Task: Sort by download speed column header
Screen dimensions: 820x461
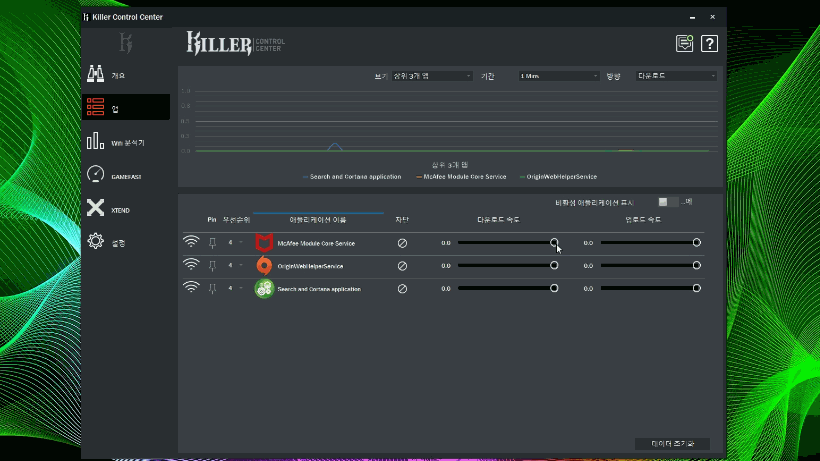Action: [498, 220]
